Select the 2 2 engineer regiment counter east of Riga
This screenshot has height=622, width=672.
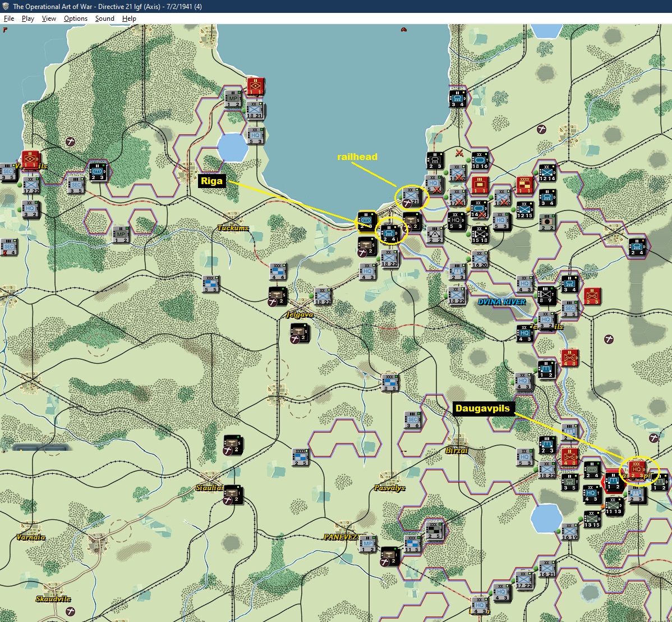tap(435, 235)
